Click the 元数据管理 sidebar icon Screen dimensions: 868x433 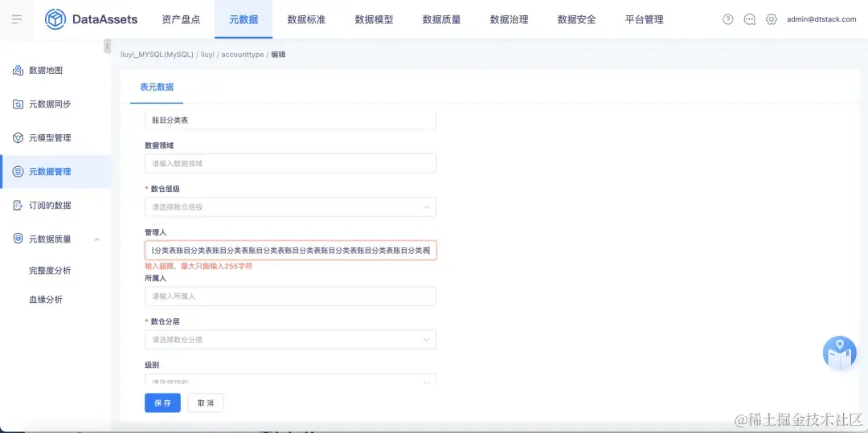18,171
